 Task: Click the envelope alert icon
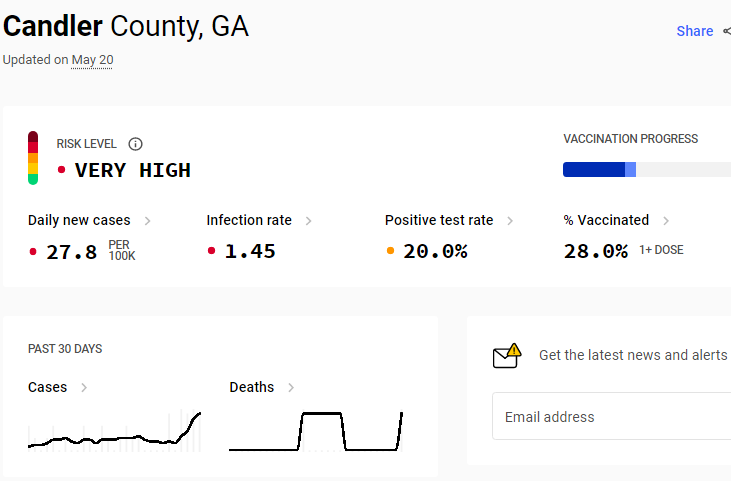[507, 356]
